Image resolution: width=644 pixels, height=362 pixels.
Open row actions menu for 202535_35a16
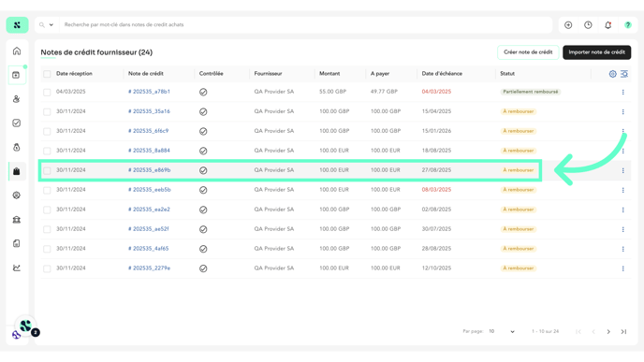(622, 111)
